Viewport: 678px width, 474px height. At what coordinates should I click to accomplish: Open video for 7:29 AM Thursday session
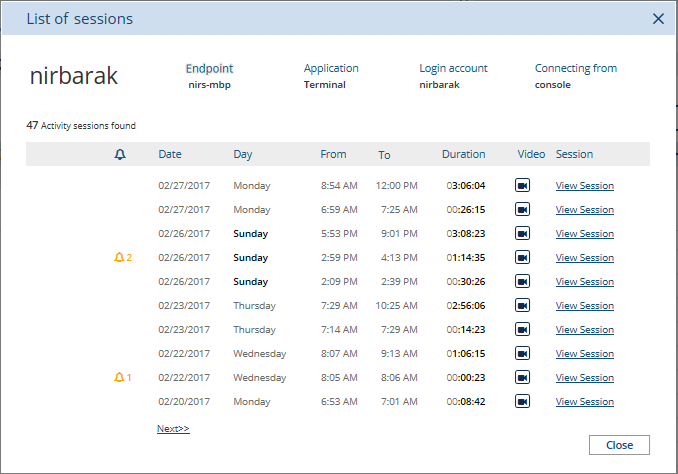(x=522, y=306)
